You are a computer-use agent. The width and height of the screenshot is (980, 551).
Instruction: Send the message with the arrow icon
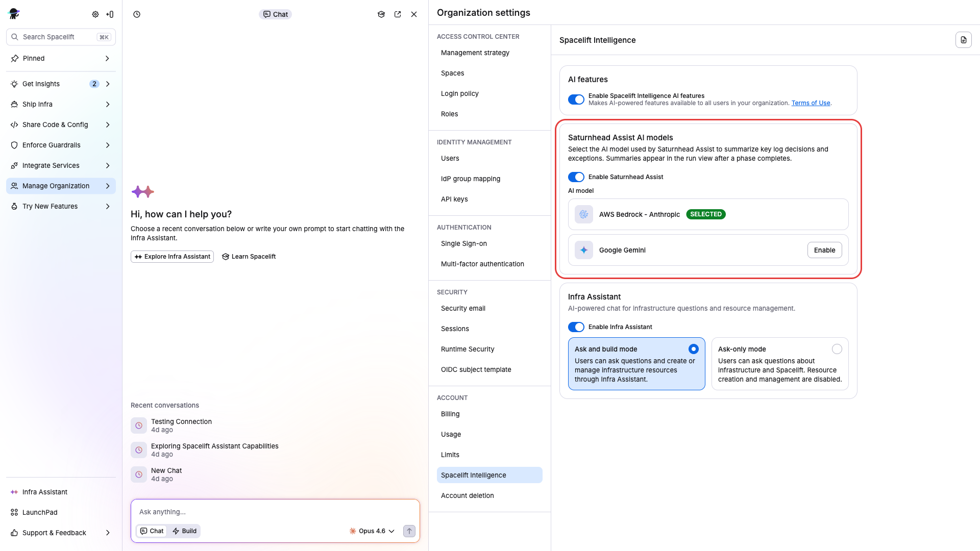[x=409, y=531]
